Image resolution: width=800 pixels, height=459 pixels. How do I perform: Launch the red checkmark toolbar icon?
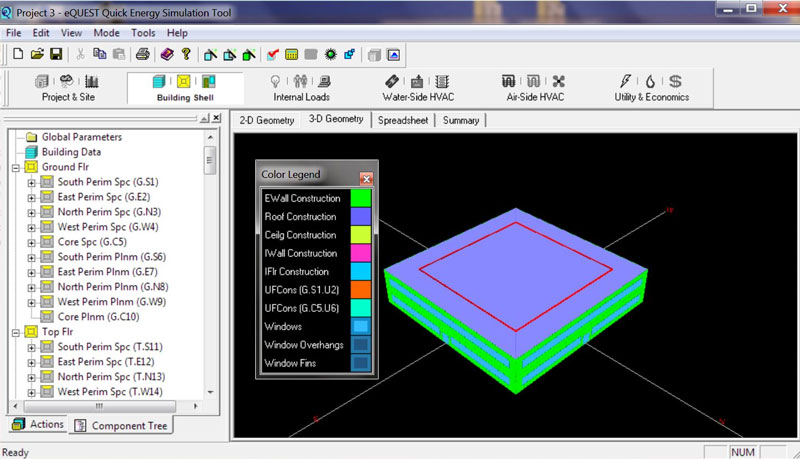(x=272, y=55)
